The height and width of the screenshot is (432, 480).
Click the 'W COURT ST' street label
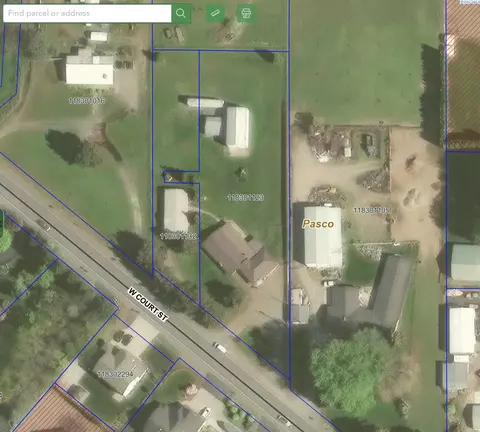(148, 305)
